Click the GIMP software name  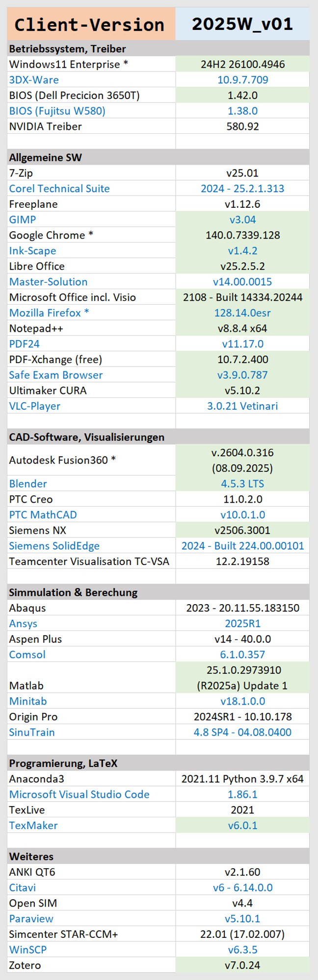coord(23,220)
